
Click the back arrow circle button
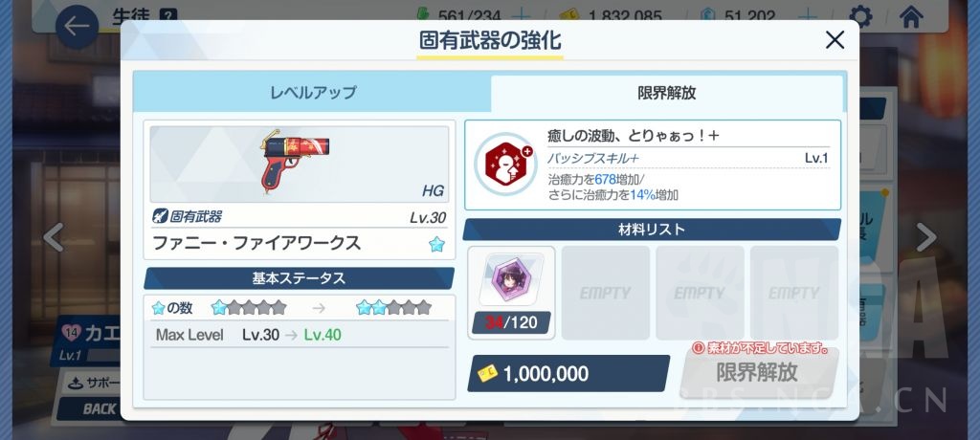[x=77, y=27]
